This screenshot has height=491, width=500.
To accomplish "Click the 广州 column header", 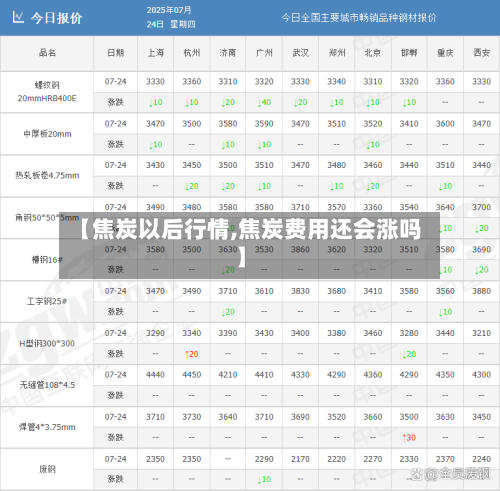I will tap(264, 53).
